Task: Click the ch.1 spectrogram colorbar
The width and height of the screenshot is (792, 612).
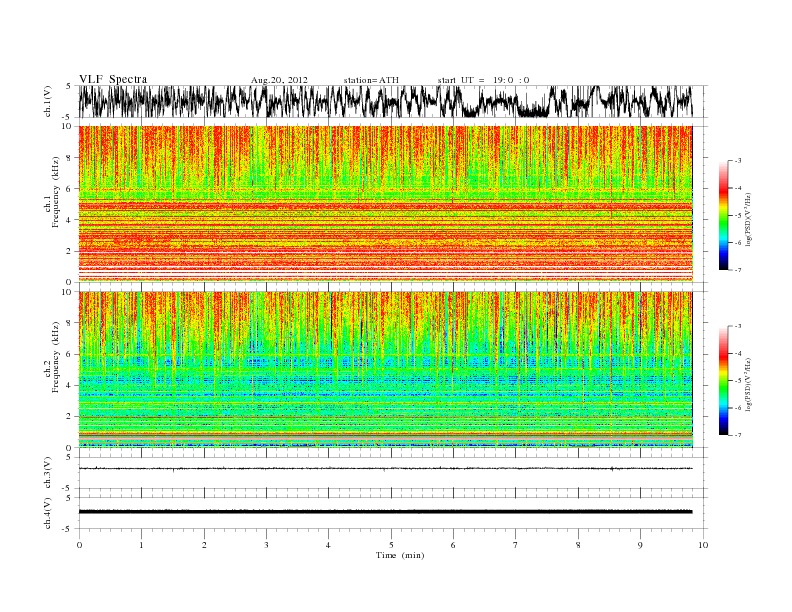Action: click(723, 215)
